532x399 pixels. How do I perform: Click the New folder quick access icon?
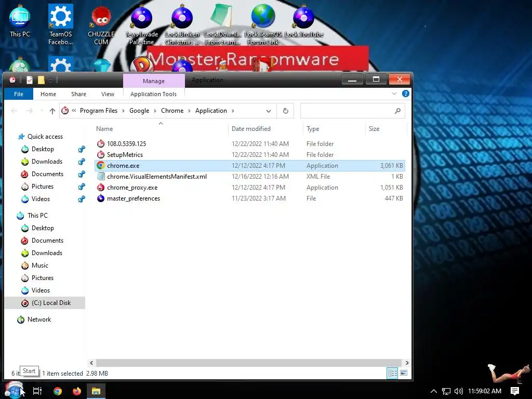coord(41,80)
